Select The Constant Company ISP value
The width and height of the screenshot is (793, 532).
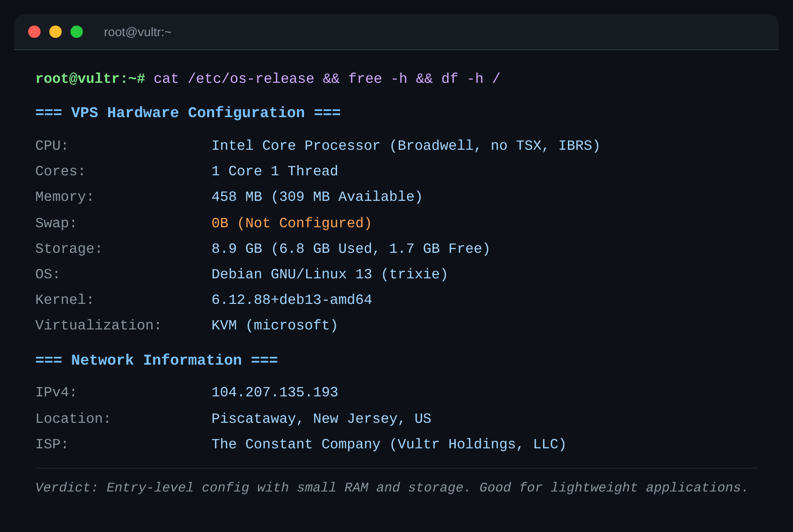click(389, 444)
